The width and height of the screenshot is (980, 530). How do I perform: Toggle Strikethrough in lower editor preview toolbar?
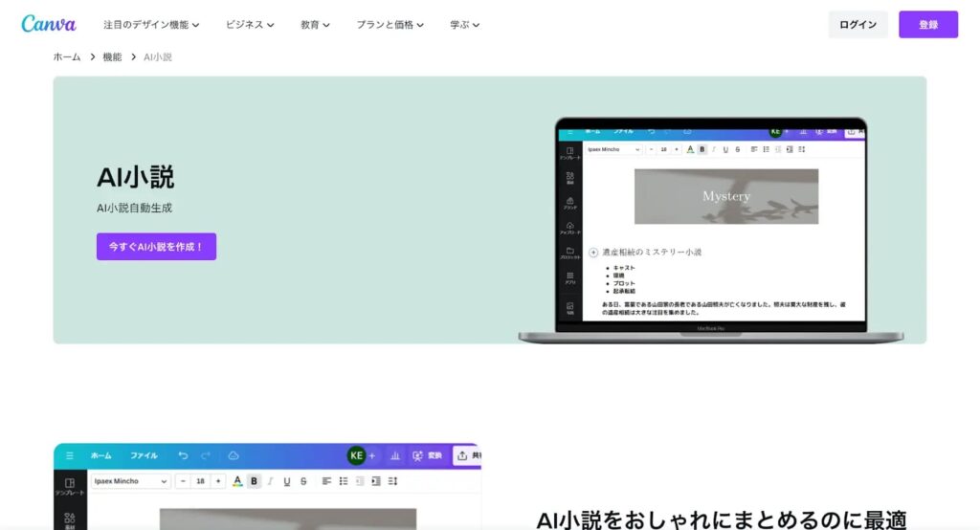click(303, 481)
